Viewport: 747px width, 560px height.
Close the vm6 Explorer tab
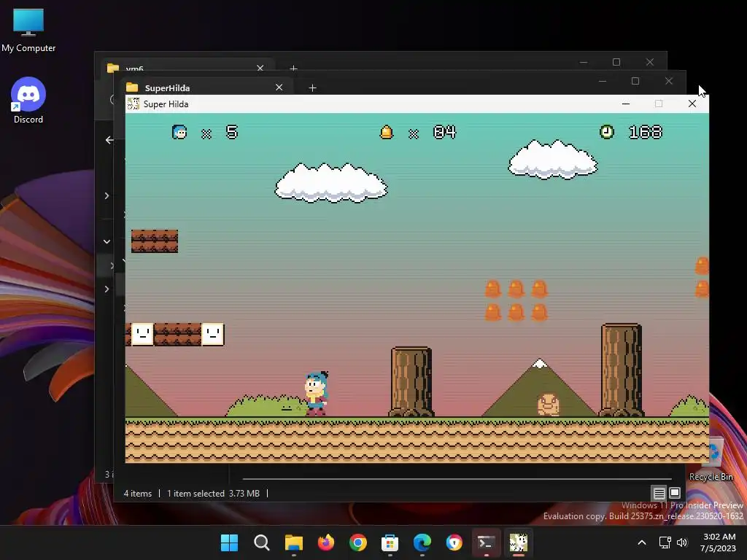(x=260, y=68)
